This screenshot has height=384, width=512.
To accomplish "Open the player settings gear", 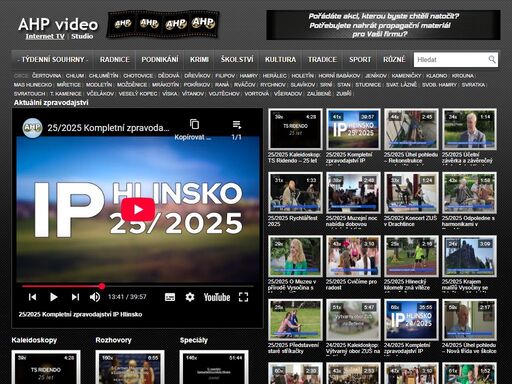I will pos(190,297).
